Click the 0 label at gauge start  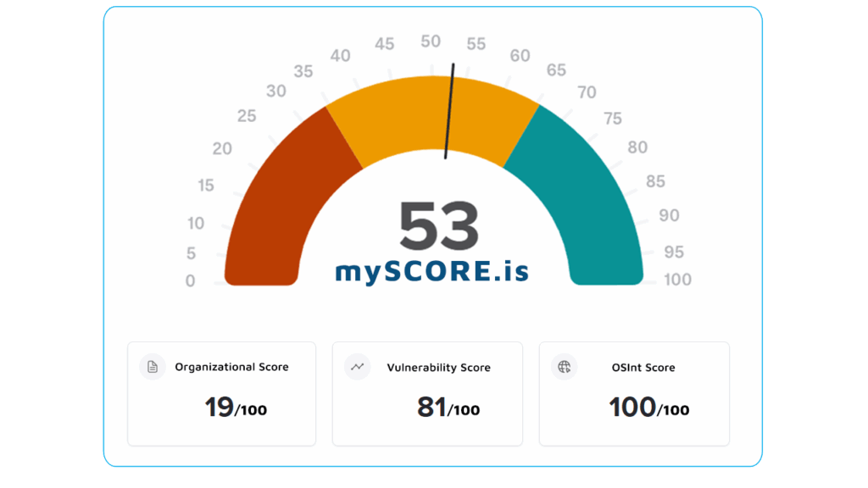(190, 280)
